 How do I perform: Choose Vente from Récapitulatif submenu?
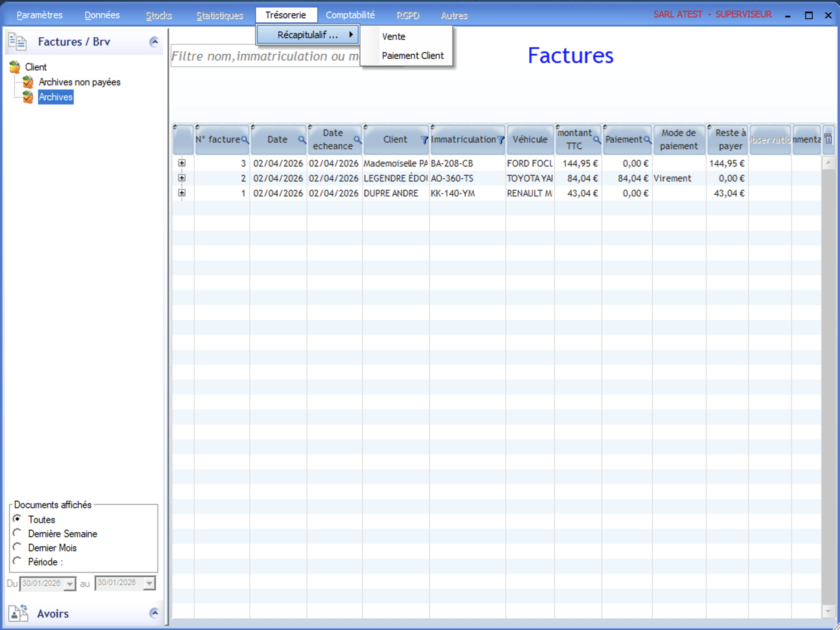(x=393, y=36)
